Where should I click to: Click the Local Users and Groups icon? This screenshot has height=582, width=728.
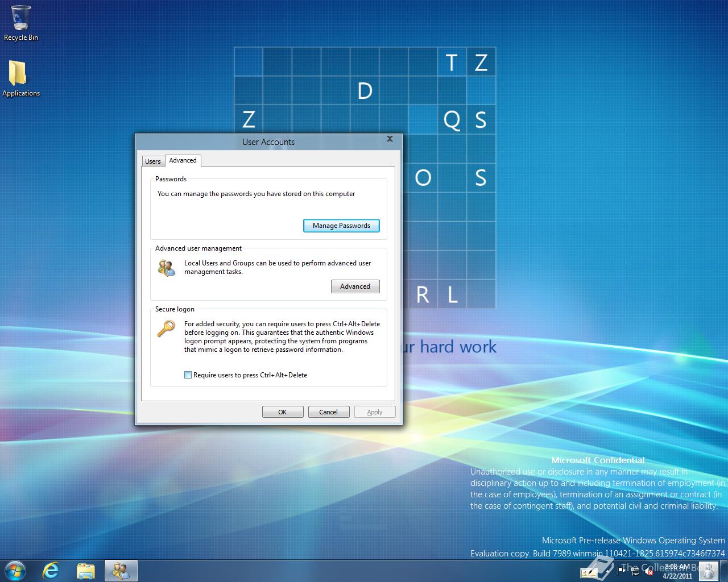pyautogui.click(x=167, y=268)
